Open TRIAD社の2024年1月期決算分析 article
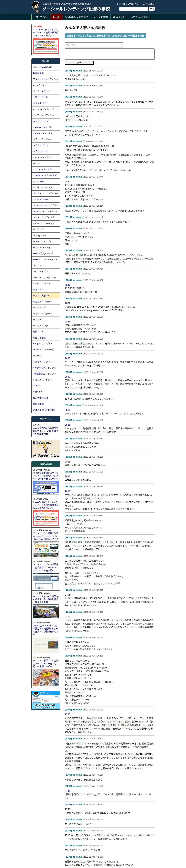 point(46,630)
